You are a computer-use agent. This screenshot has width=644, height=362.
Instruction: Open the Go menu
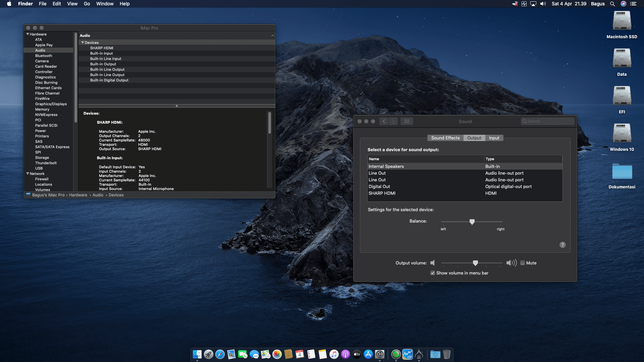pyautogui.click(x=87, y=4)
